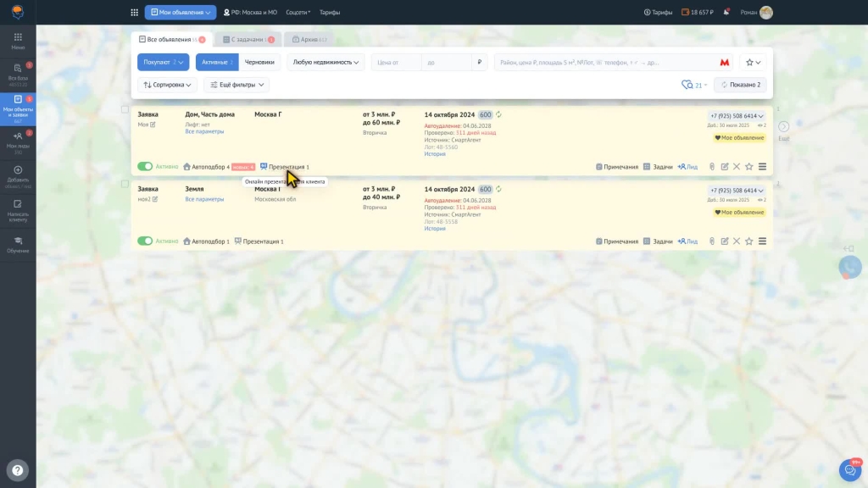Select region РФ: Москва и МО
This screenshot has width=868, height=488.
[250, 12]
